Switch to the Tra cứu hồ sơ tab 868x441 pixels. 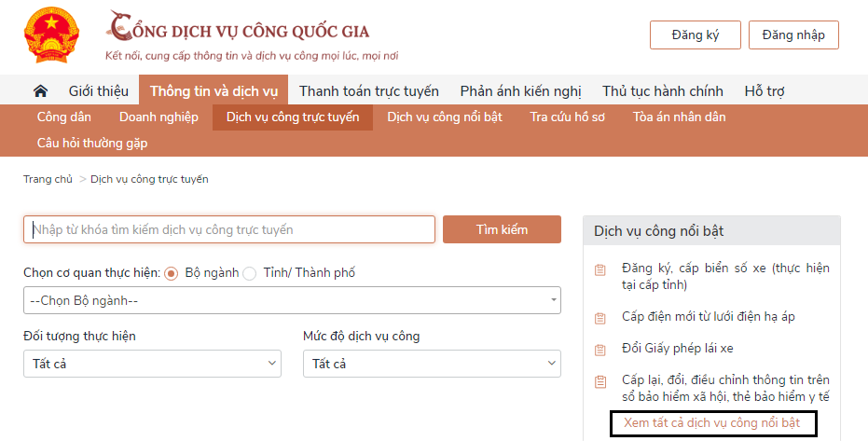(x=567, y=117)
